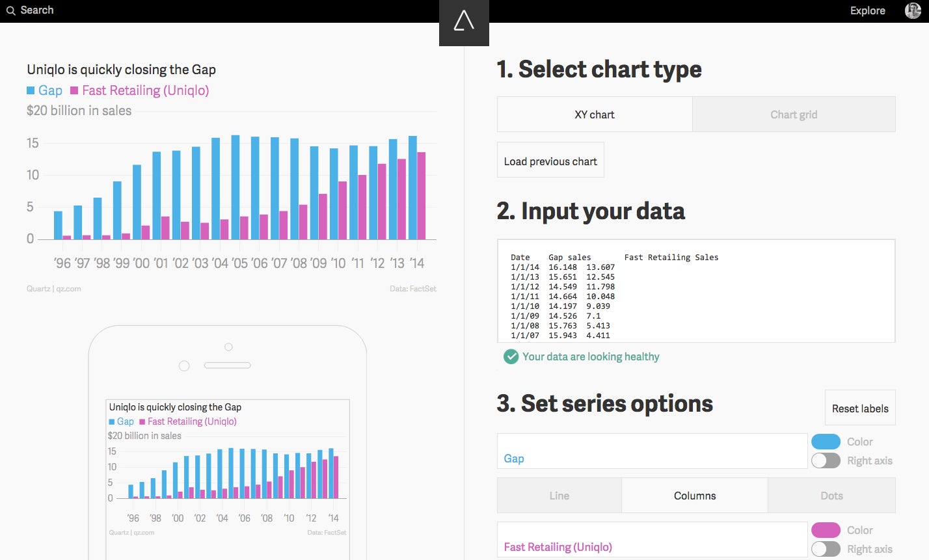929x560 pixels.
Task: Toggle Right axis for Fast Retailing (Uniqlo)
Action: pos(826,549)
